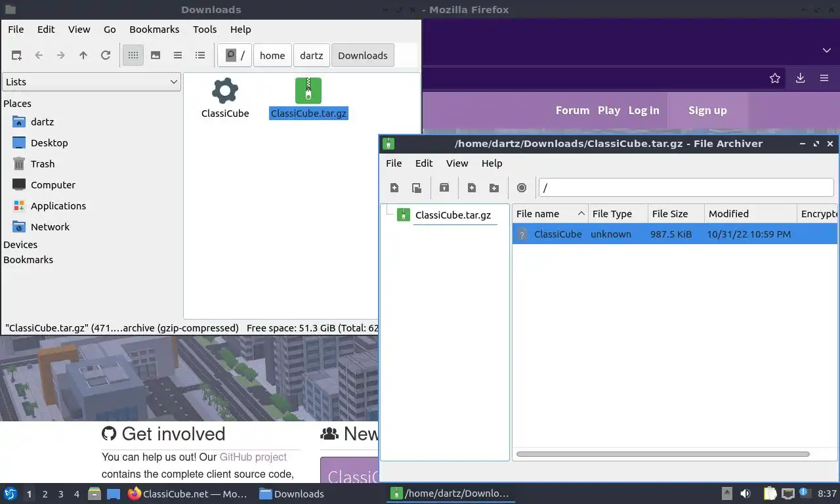840x504 pixels.
Task: Toggle icon view mode in file manager
Action: [133, 55]
